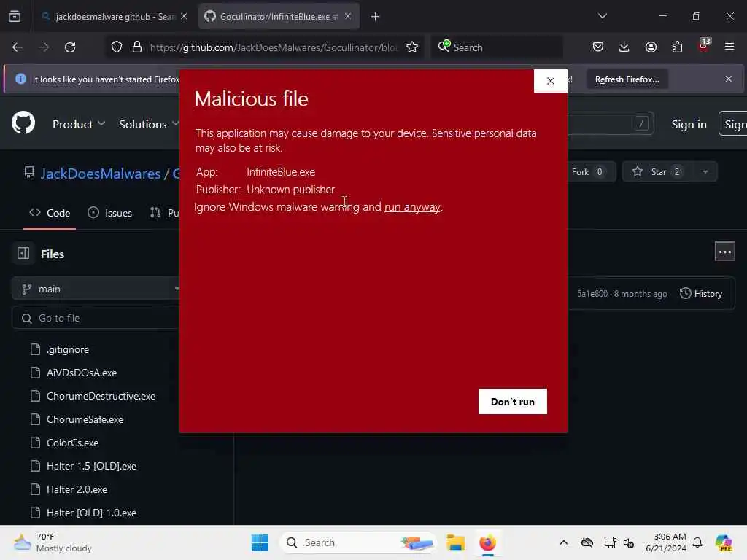Open File Explorer from taskbar
Screen dimensions: 747x560
pos(455,542)
